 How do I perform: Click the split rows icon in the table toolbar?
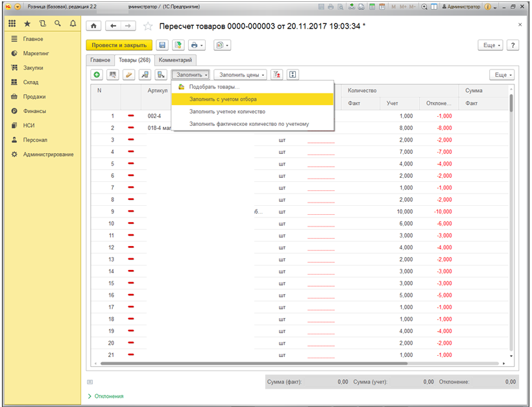point(293,75)
